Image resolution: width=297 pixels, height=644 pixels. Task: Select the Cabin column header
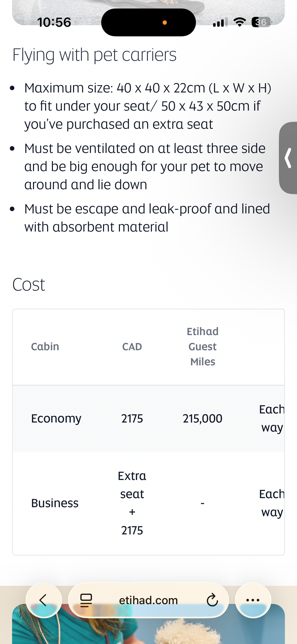45,347
